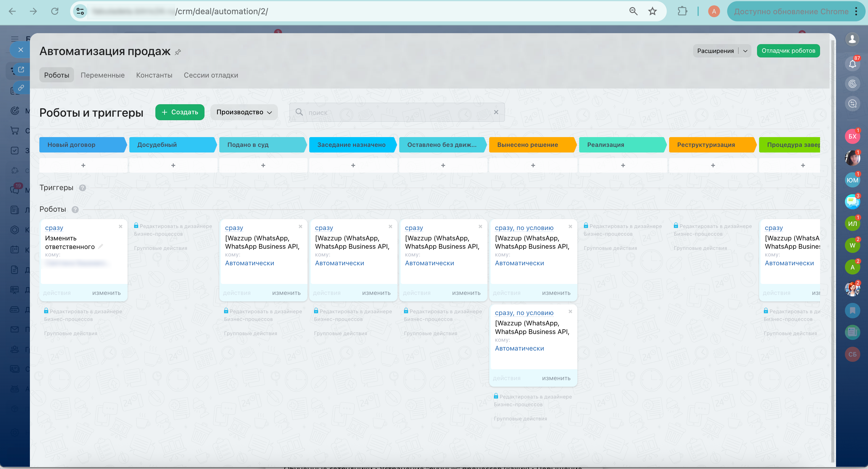The height and width of the screenshot is (469, 868).
Task: Close the slider panel with X
Action: [20, 50]
